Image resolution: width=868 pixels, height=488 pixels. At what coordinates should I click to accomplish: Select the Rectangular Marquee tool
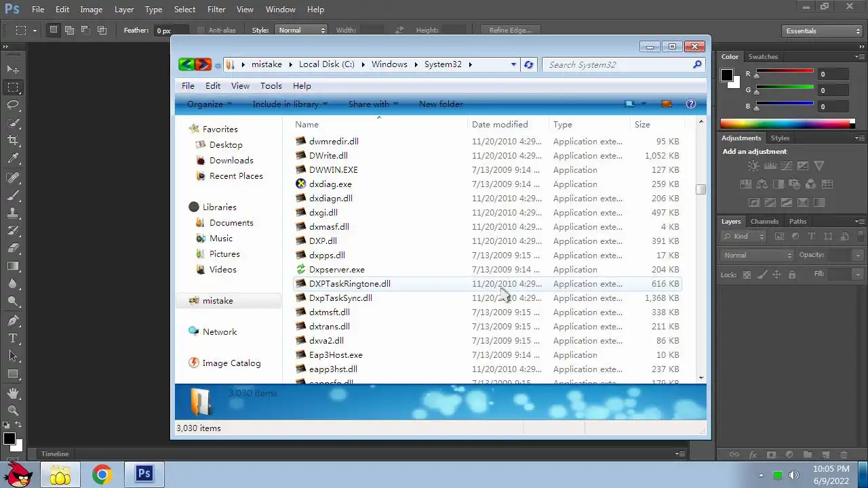click(x=13, y=87)
